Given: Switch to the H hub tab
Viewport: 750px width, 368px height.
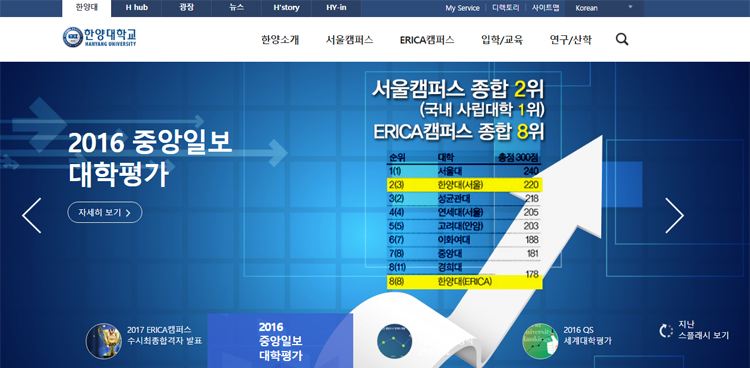Looking at the screenshot, I should pyautogui.click(x=136, y=8).
